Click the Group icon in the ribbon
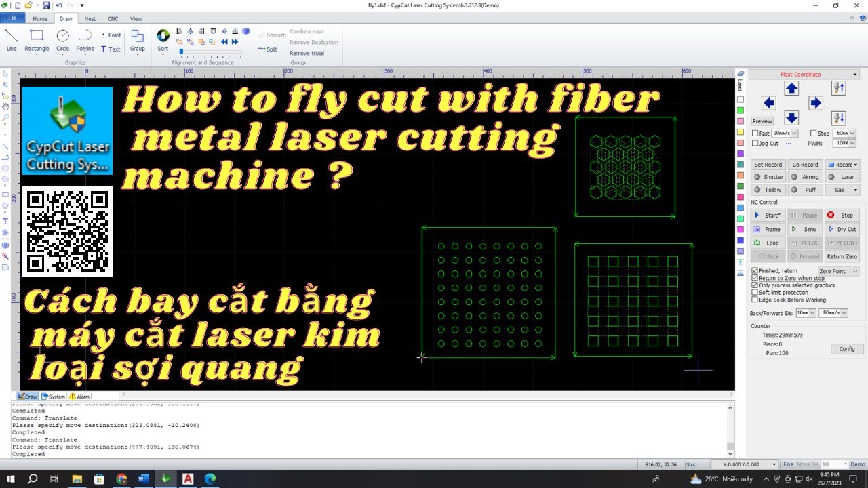The width and height of the screenshot is (868, 488). pos(138,41)
